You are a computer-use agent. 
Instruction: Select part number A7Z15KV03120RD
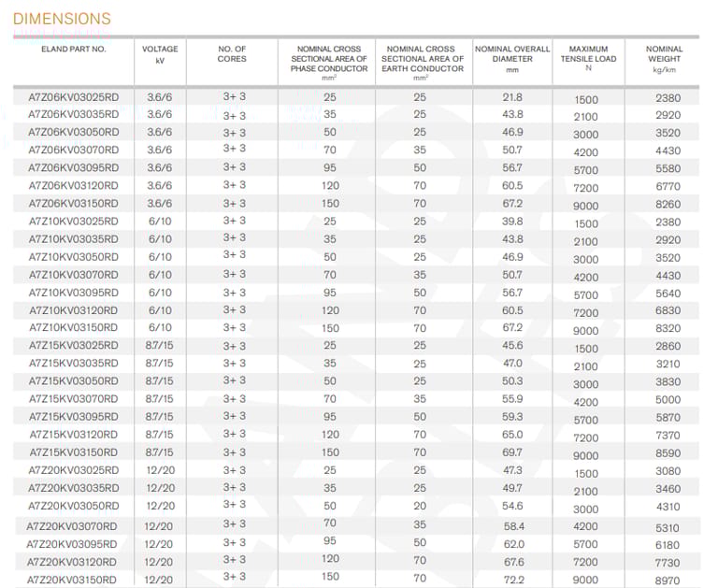74,435
